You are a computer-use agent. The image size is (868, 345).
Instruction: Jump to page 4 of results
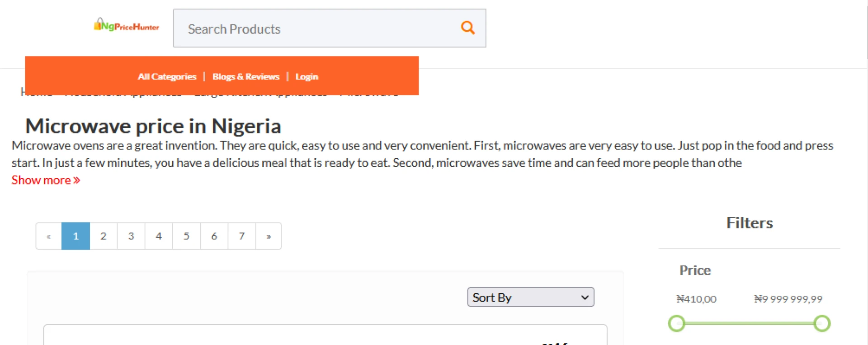point(159,236)
